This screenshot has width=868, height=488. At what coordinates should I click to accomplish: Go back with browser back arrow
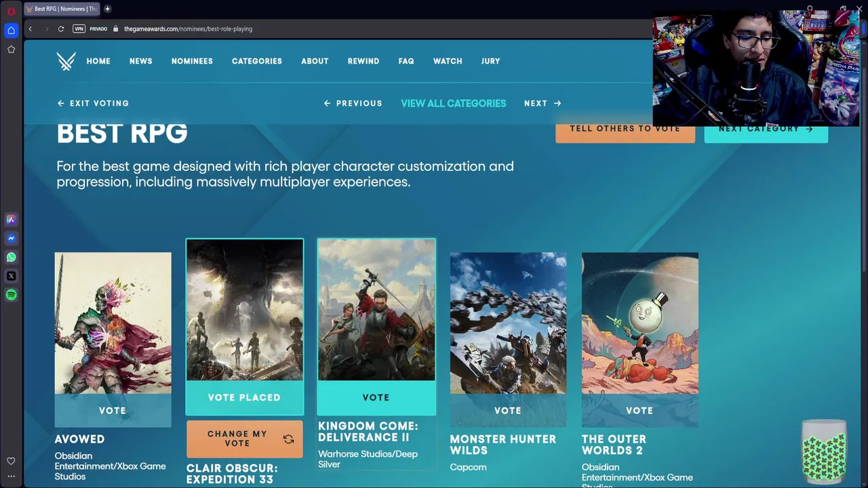pos(30,28)
